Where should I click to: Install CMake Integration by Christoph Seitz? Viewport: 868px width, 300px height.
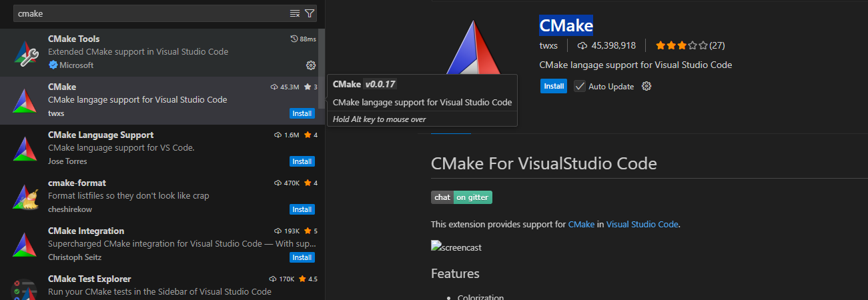point(302,257)
